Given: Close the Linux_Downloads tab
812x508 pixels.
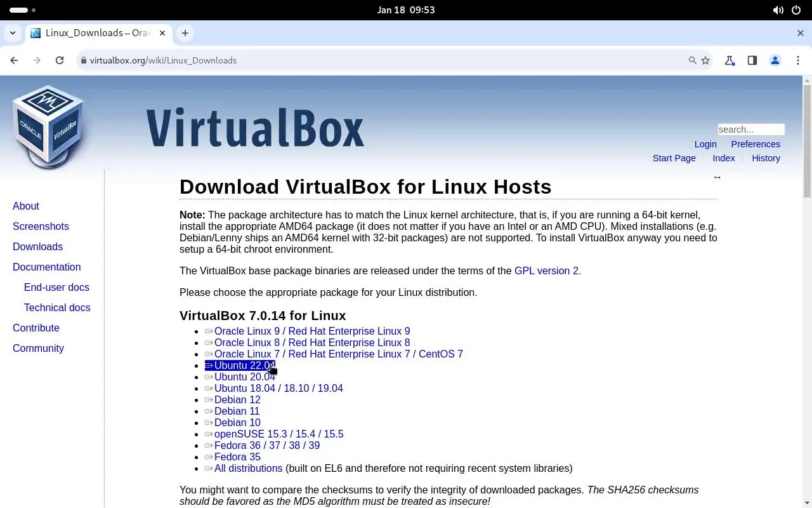Looking at the screenshot, I should [162, 33].
